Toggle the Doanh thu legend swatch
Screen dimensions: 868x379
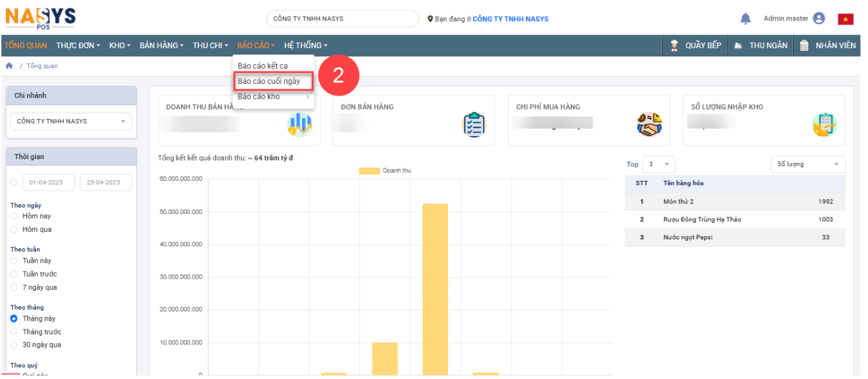pyautogui.click(x=369, y=171)
